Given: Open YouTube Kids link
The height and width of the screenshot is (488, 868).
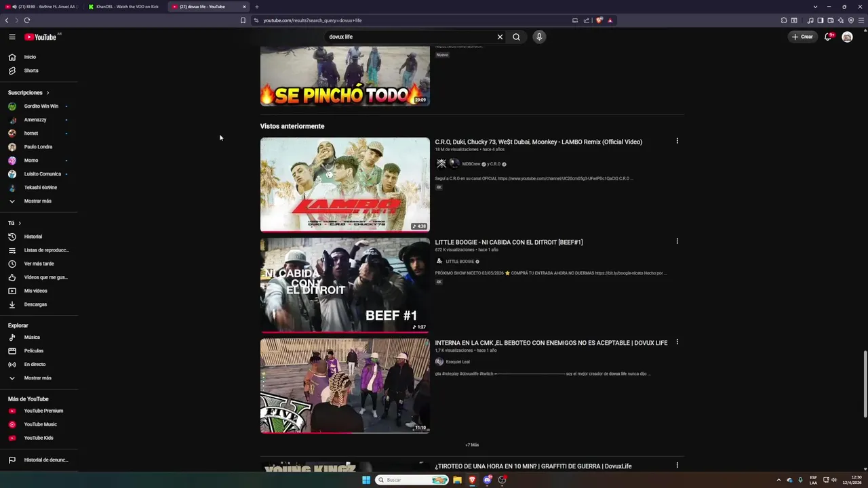Looking at the screenshot, I should tap(39, 438).
